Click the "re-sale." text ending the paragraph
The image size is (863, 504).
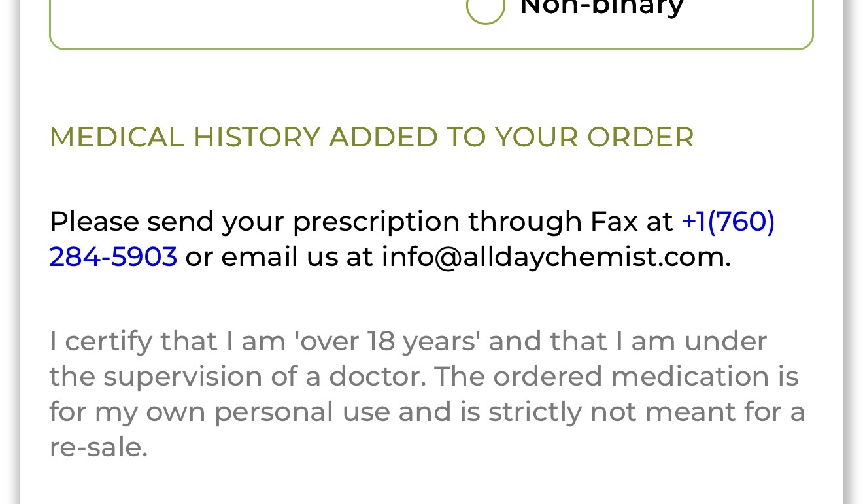point(98,448)
